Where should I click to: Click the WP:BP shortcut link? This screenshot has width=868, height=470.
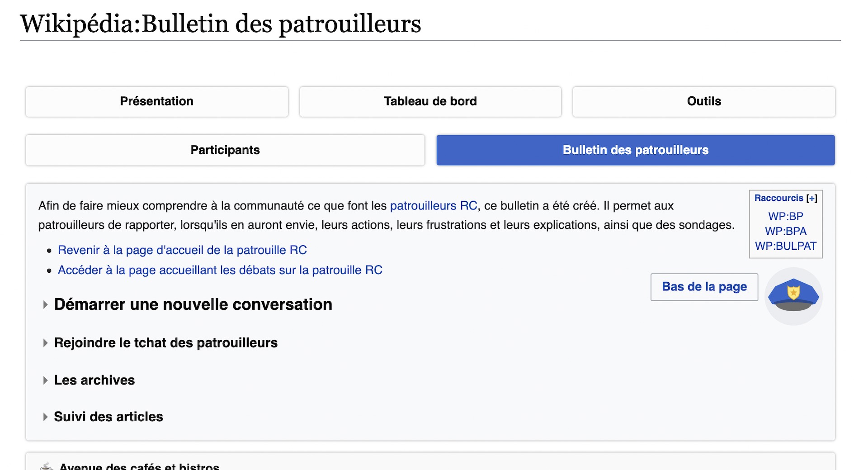pos(786,216)
